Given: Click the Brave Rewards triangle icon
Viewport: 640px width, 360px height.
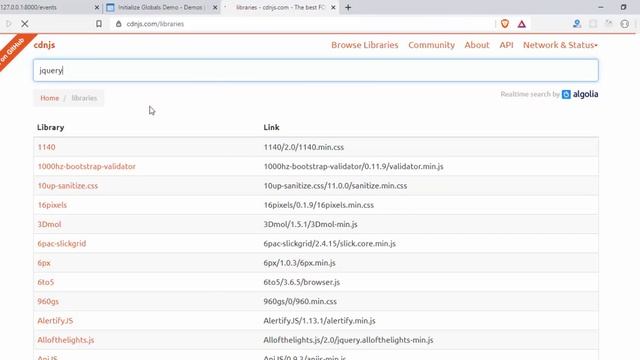Looking at the screenshot, I should [x=522, y=24].
